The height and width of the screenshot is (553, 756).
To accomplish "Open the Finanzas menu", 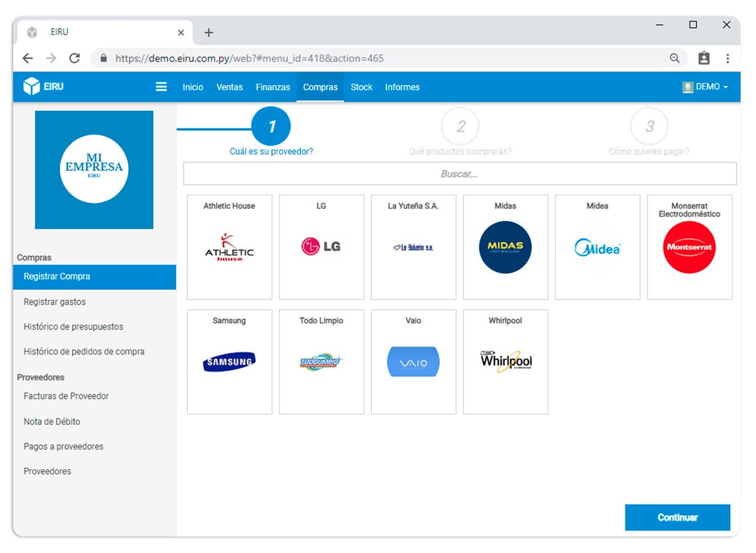I will tap(273, 87).
